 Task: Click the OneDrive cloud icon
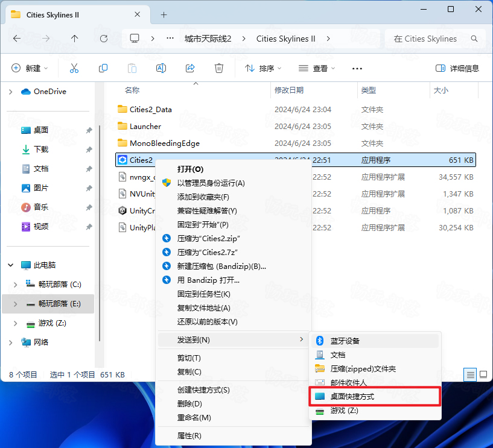[x=26, y=92]
